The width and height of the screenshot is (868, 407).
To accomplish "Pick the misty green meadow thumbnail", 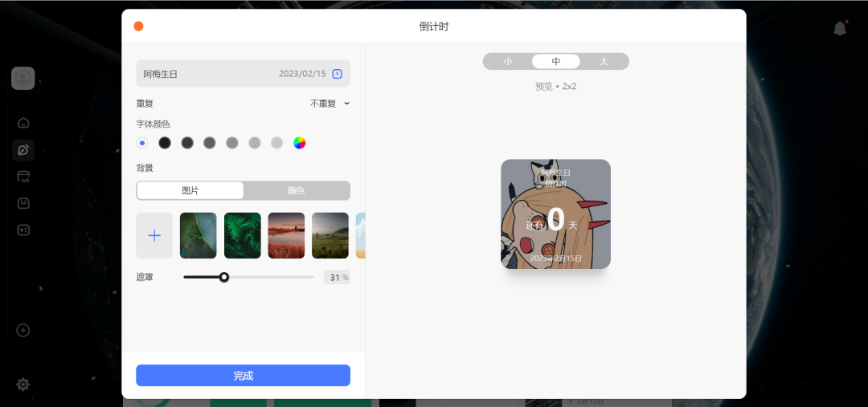I will click(x=330, y=235).
